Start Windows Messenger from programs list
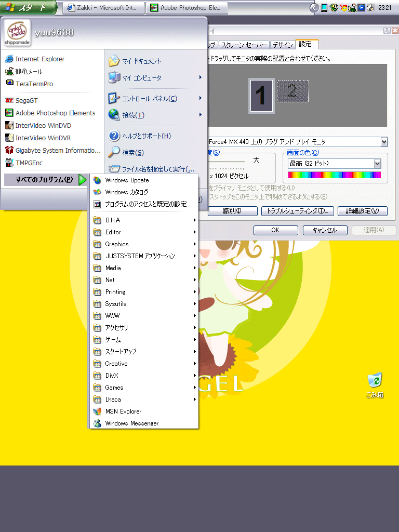Image resolution: width=399 pixels, height=532 pixels. coord(131,423)
